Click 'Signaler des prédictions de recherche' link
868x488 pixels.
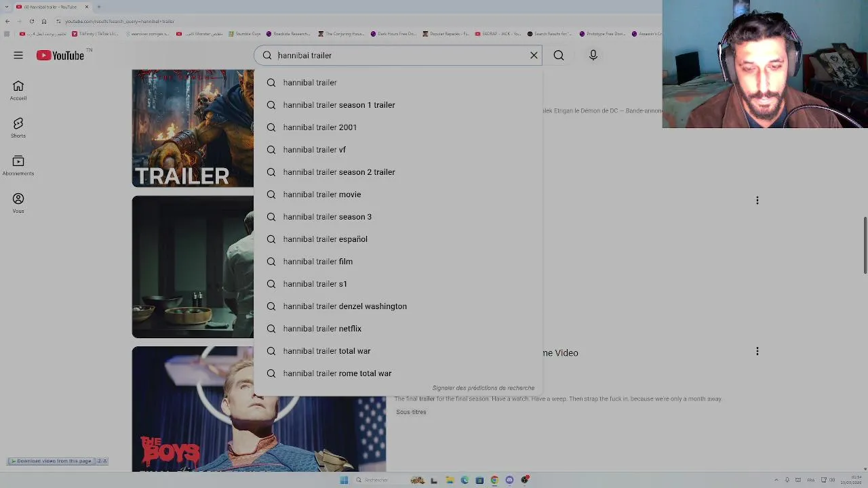pyautogui.click(x=484, y=388)
